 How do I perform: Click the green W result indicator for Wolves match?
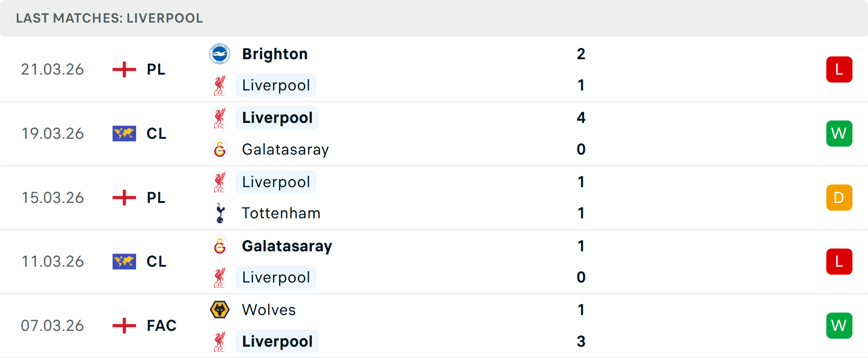coord(839,325)
